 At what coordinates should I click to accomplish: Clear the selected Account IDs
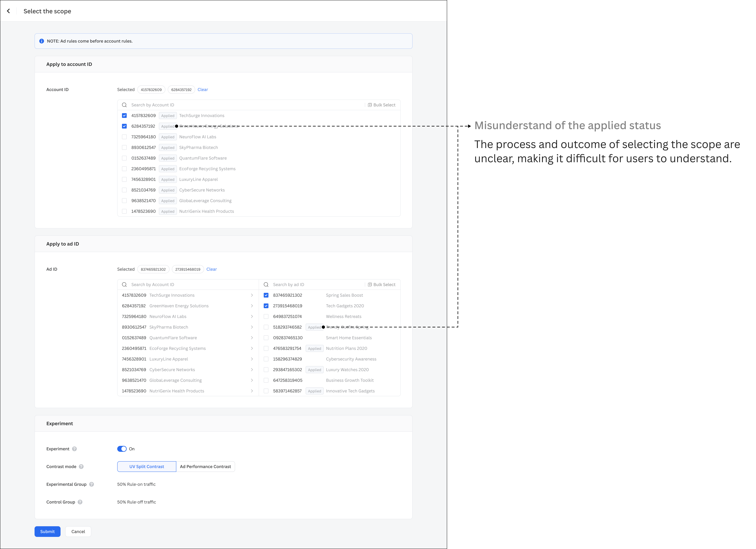203,90
